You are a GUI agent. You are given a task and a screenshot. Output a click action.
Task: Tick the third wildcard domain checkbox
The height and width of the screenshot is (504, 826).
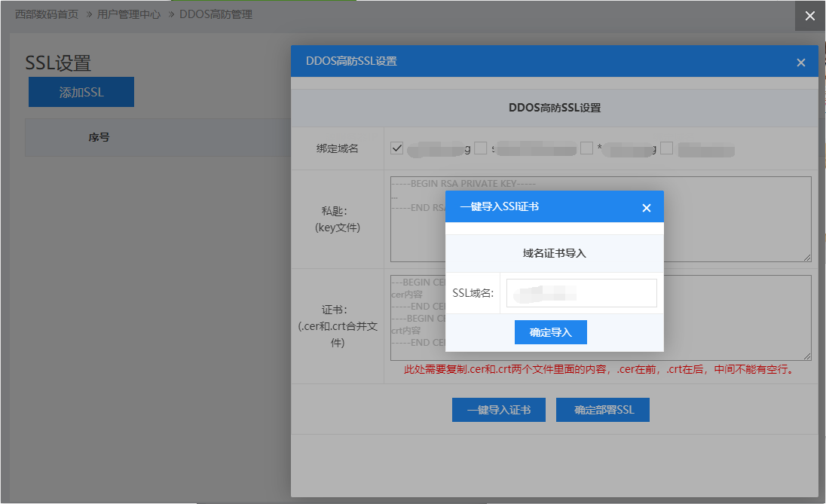586,148
